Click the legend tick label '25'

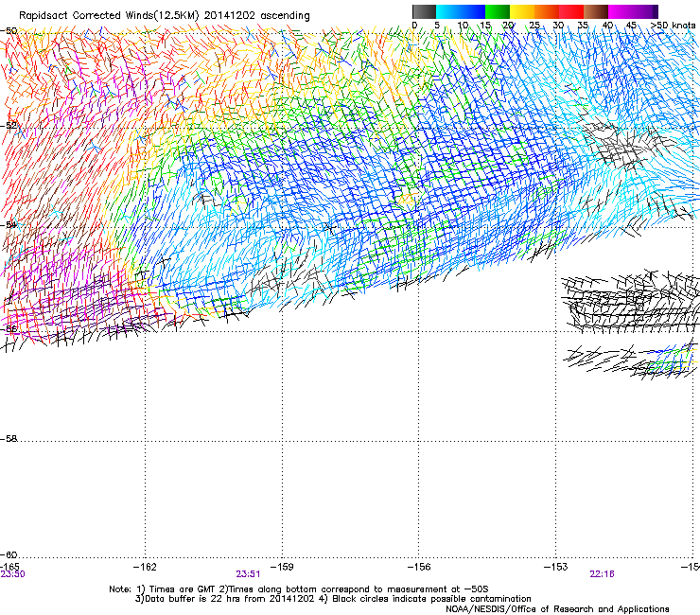(x=534, y=26)
